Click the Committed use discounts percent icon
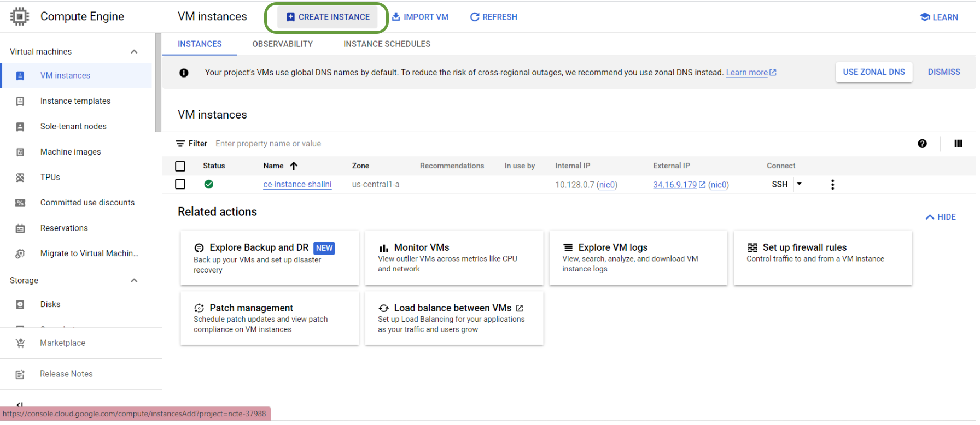This screenshot has height=425, width=980. [20, 203]
